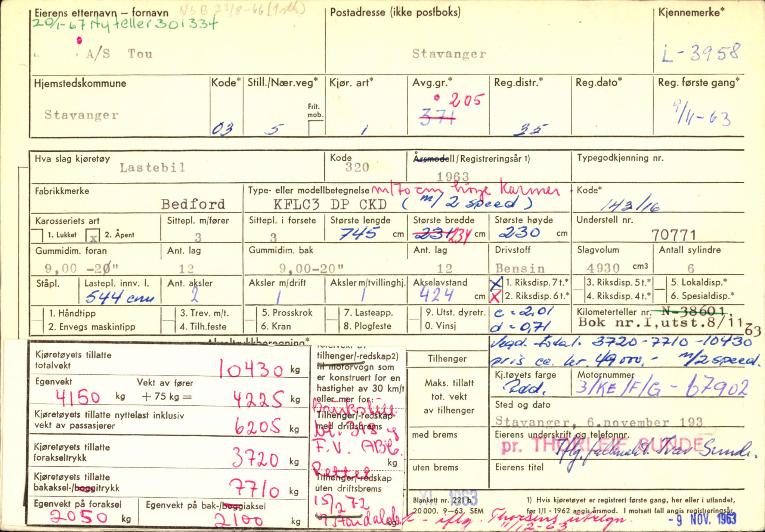765x532 pixels.
Task: Click the empty Frit. mob. checkbox
Action: coord(316,128)
